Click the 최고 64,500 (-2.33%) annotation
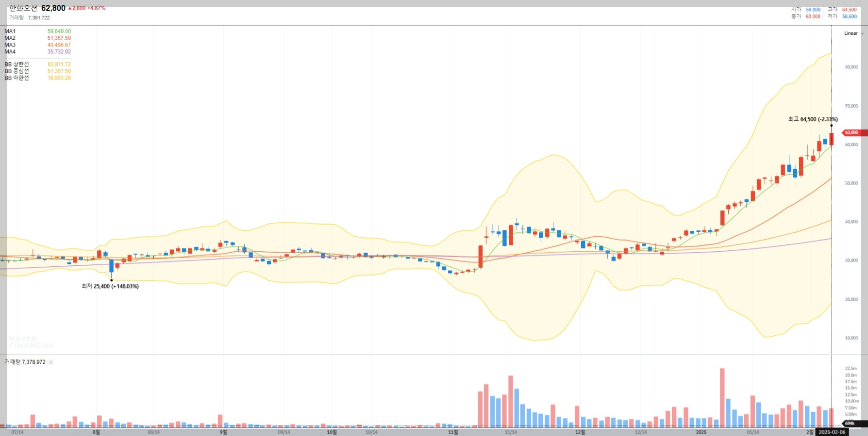This screenshot has height=436, width=868. pos(813,119)
